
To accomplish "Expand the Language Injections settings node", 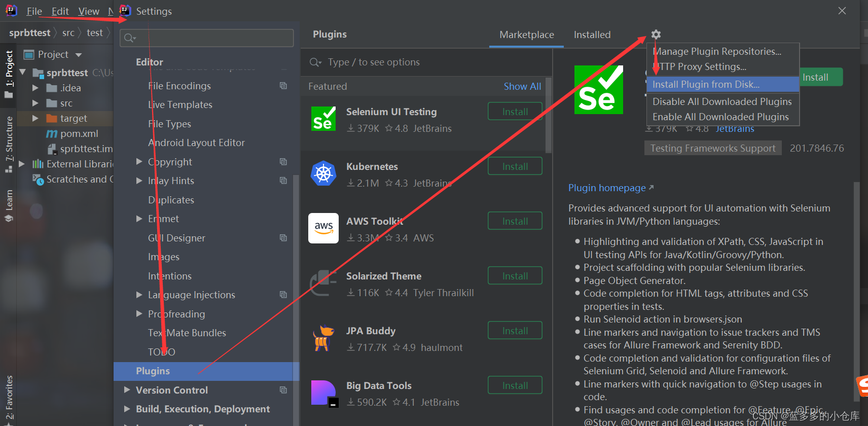I will [x=139, y=295].
